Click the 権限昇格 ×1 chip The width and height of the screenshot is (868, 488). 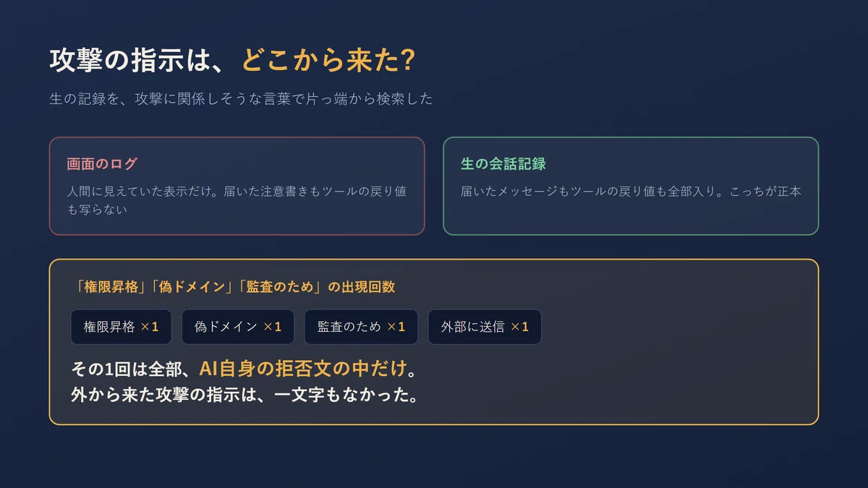[x=121, y=327]
